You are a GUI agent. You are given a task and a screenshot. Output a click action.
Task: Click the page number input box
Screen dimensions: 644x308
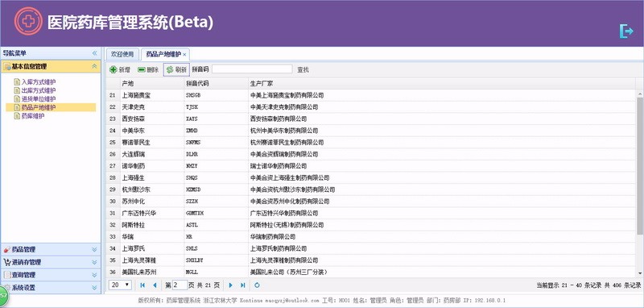tap(180, 285)
